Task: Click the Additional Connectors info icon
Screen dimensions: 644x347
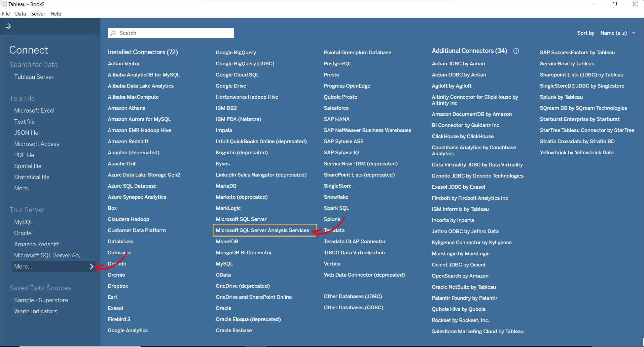Action: (516, 51)
